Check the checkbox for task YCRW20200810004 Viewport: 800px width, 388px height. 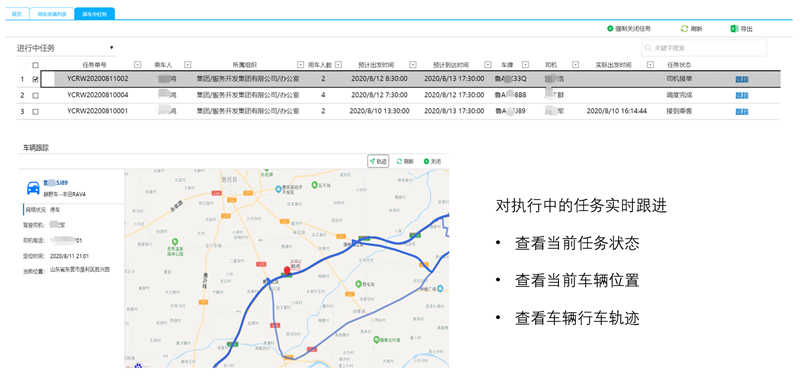point(35,95)
